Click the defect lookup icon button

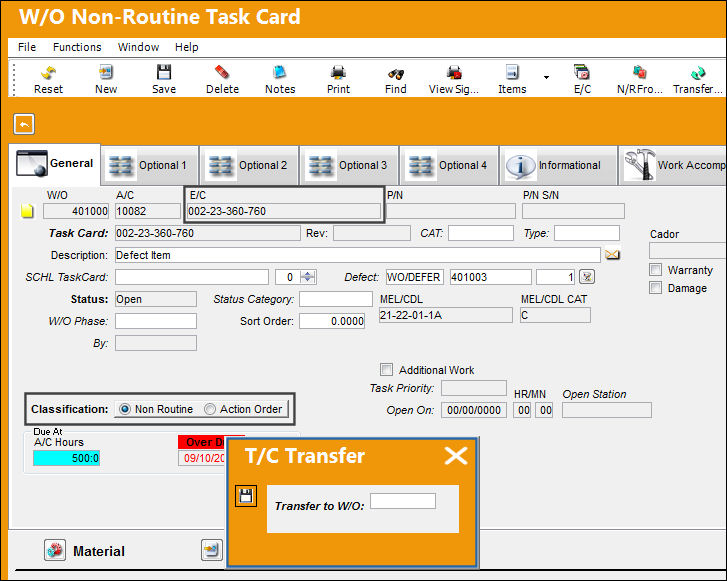point(587,277)
